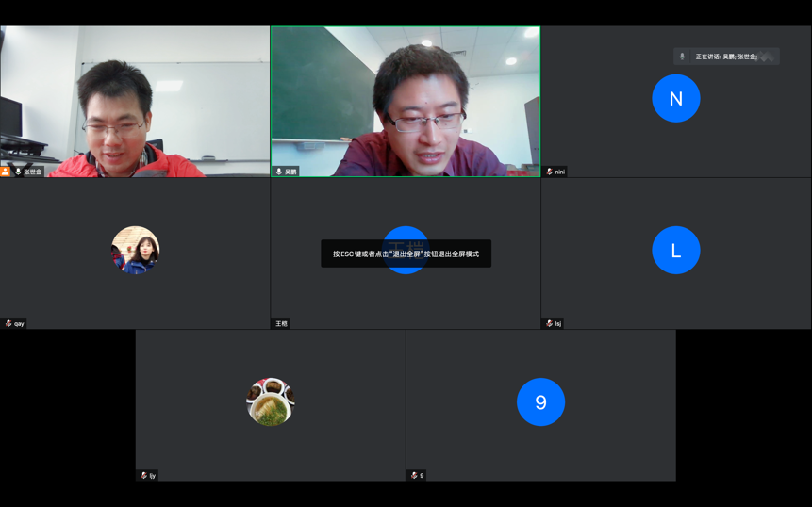Image resolution: width=812 pixels, height=507 pixels.
Task: Click the orange host icon on 张世金's label
Action: [x=6, y=172]
